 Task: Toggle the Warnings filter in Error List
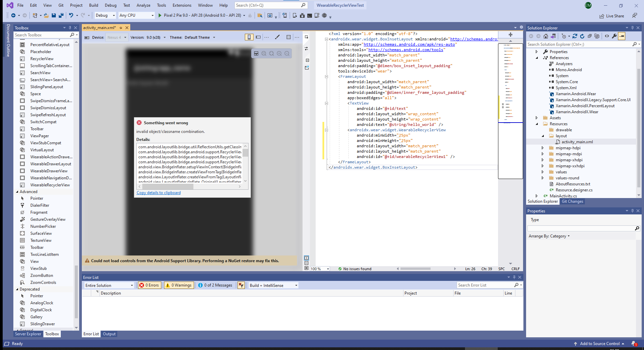click(x=179, y=285)
